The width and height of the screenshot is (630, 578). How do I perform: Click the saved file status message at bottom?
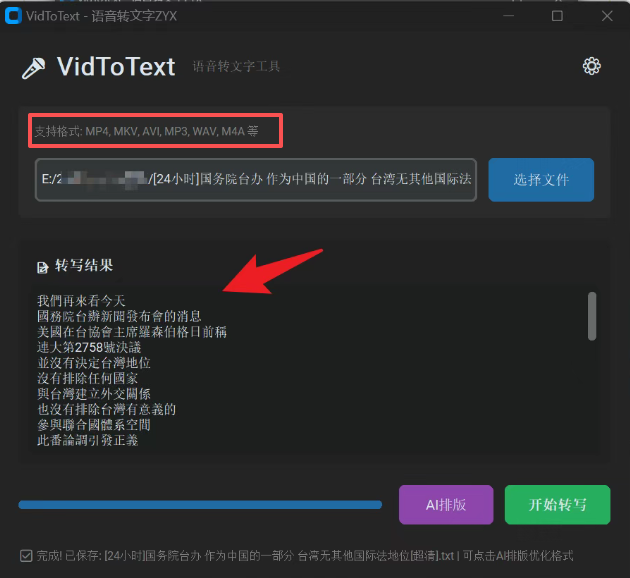pos(300,555)
